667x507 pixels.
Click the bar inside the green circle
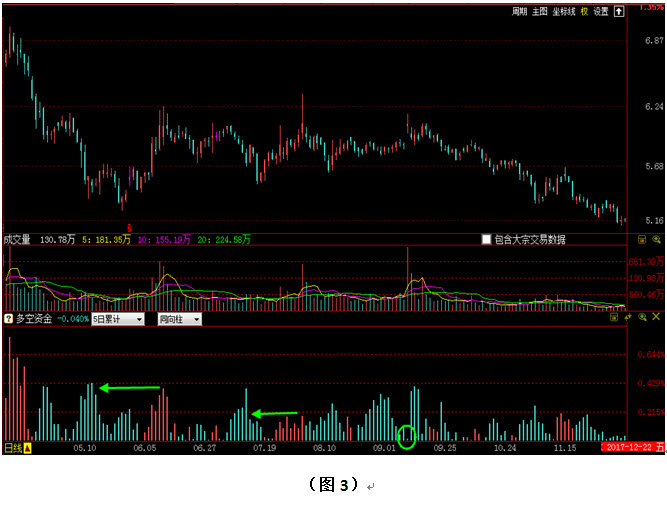406,436
